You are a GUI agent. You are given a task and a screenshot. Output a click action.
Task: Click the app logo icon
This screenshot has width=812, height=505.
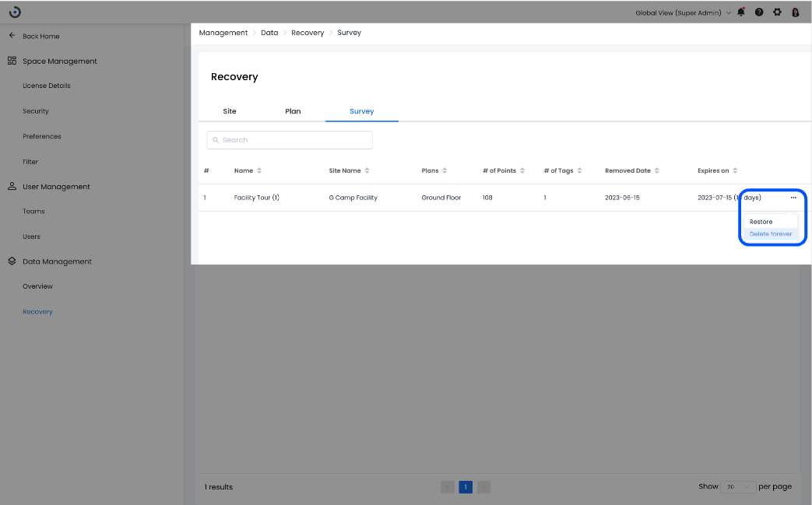[x=15, y=12]
